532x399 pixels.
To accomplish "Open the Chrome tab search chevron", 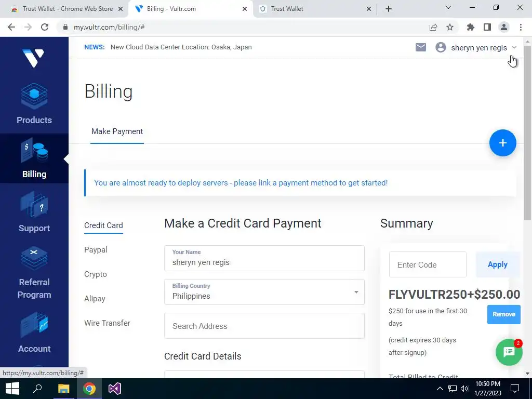I will click(448, 7).
